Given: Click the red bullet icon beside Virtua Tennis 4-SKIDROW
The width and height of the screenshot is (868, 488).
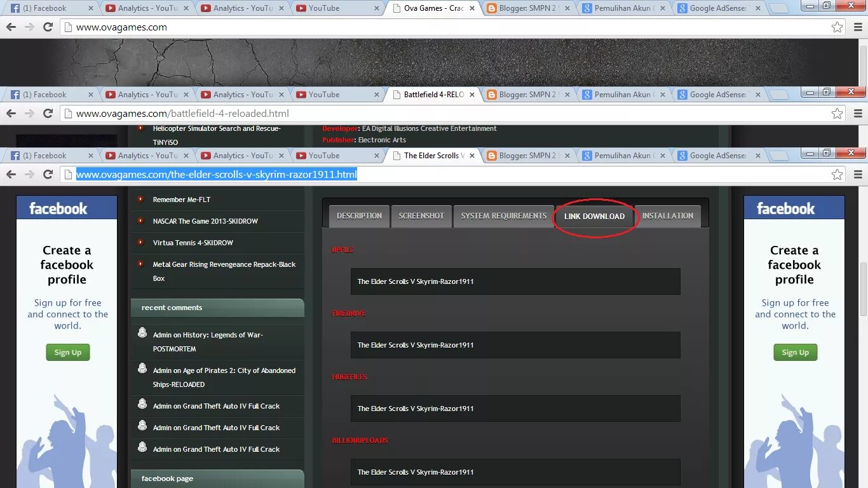Looking at the screenshot, I should tap(141, 242).
